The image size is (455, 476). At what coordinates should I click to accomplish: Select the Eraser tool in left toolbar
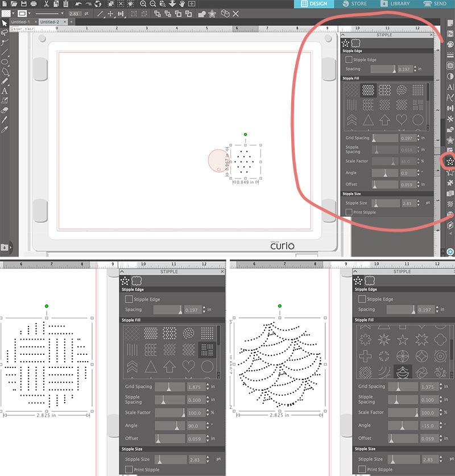pos(4,110)
